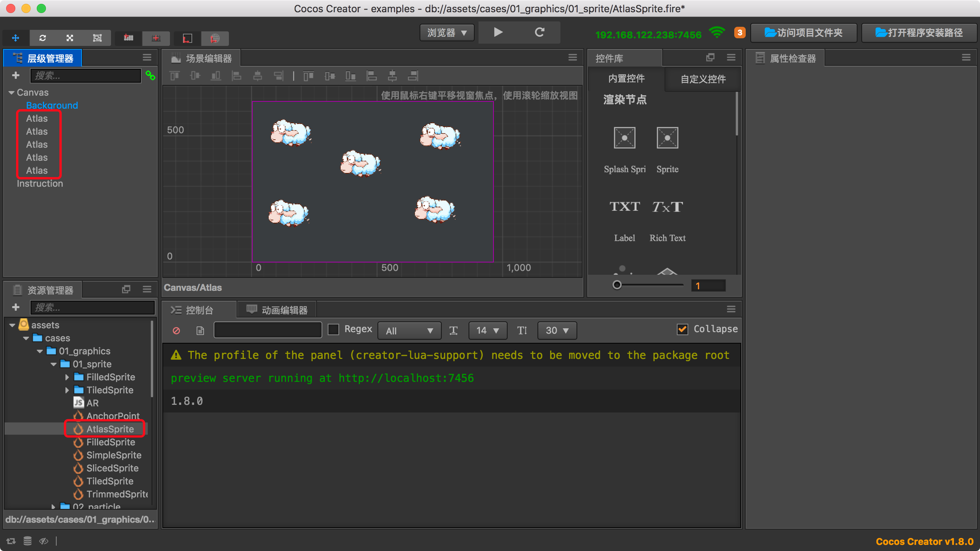
Task: Click the 访问项目文件夹 button
Action: (x=804, y=33)
